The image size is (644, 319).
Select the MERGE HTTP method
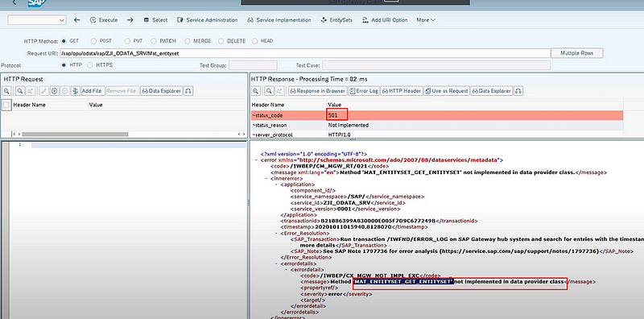(187, 41)
